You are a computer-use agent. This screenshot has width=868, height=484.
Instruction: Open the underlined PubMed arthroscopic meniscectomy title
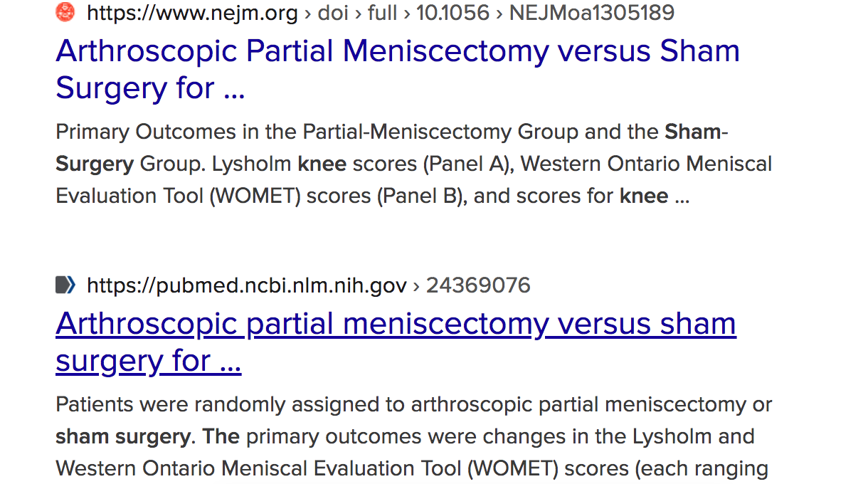pos(396,342)
